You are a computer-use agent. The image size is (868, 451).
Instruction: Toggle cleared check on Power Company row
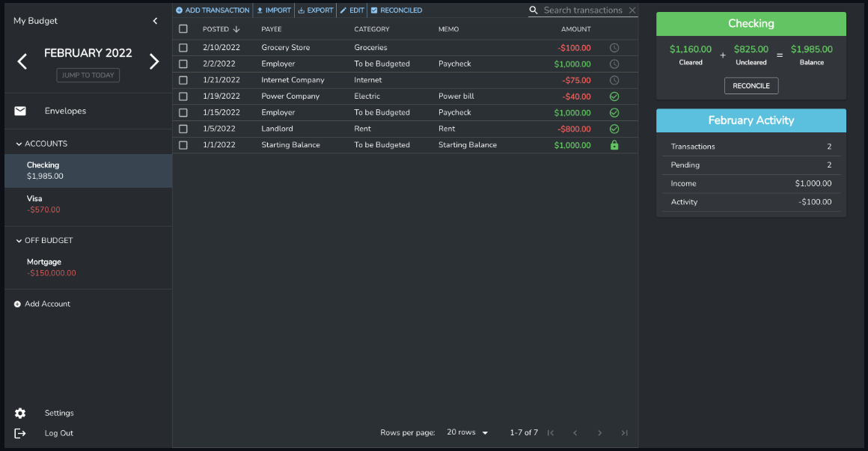[x=614, y=96]
